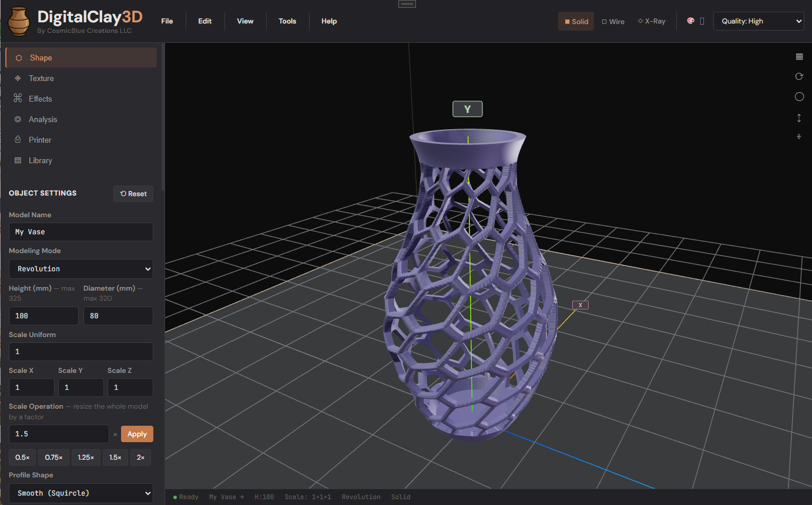
Task: Click the OBJECT SETTINGS heading
Action: click(x=43, y=193)
